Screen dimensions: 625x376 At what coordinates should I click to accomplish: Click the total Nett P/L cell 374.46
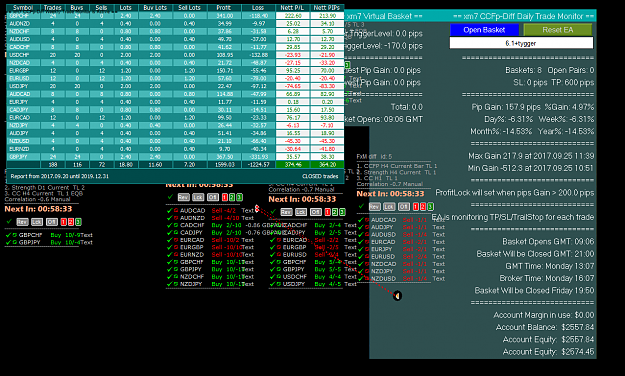click(x=293, y=164)
